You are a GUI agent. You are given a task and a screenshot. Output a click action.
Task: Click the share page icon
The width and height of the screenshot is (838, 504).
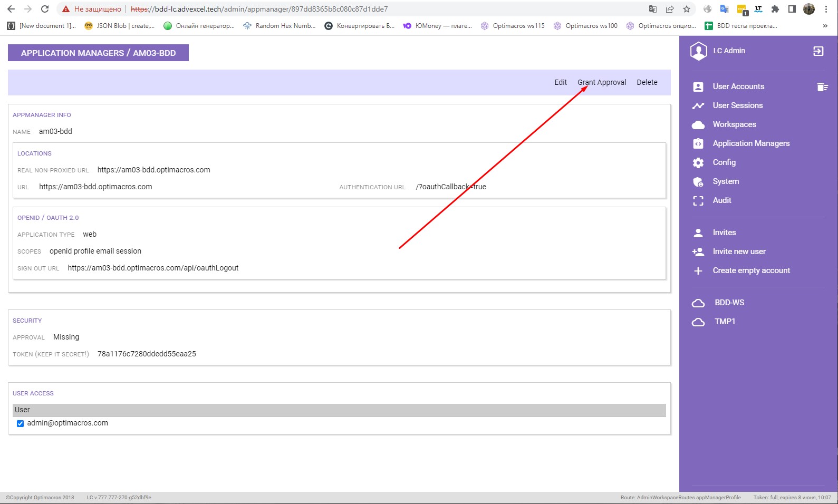click(670, 9)
